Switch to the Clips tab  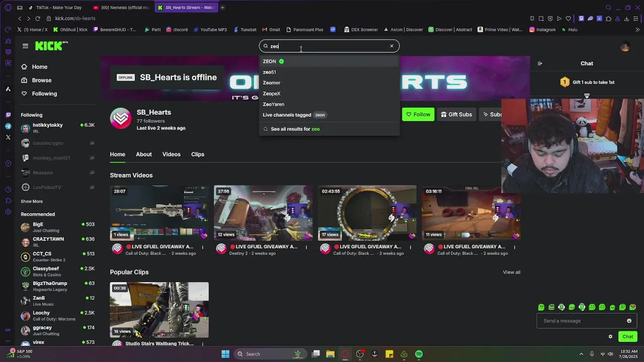pyautogui.click(x=198, y=154)
